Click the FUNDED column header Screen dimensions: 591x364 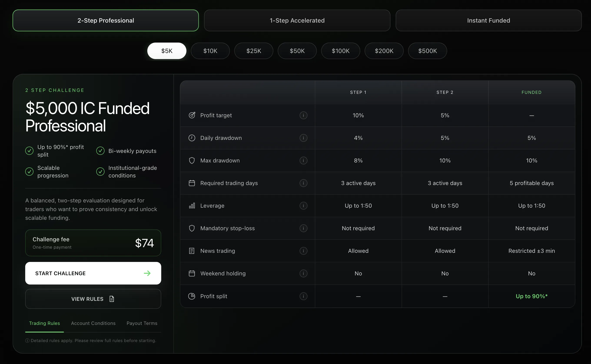pos(531,93)
